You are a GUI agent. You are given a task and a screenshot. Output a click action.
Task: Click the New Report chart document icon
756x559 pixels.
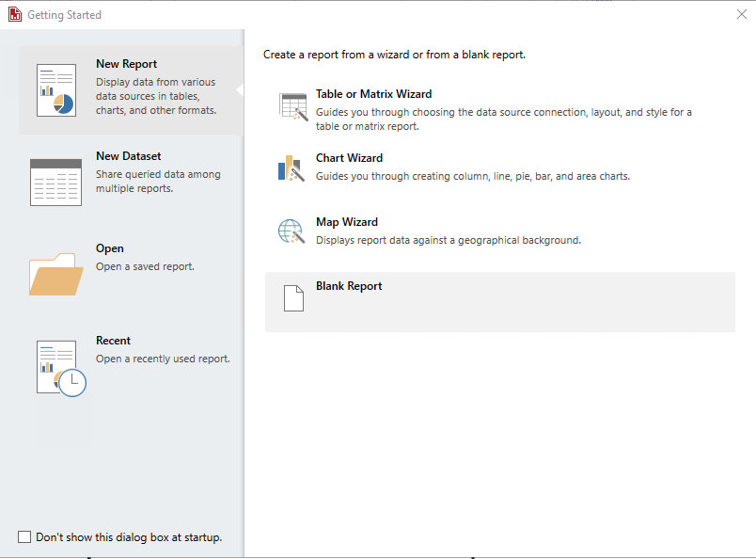click(56, 90)
